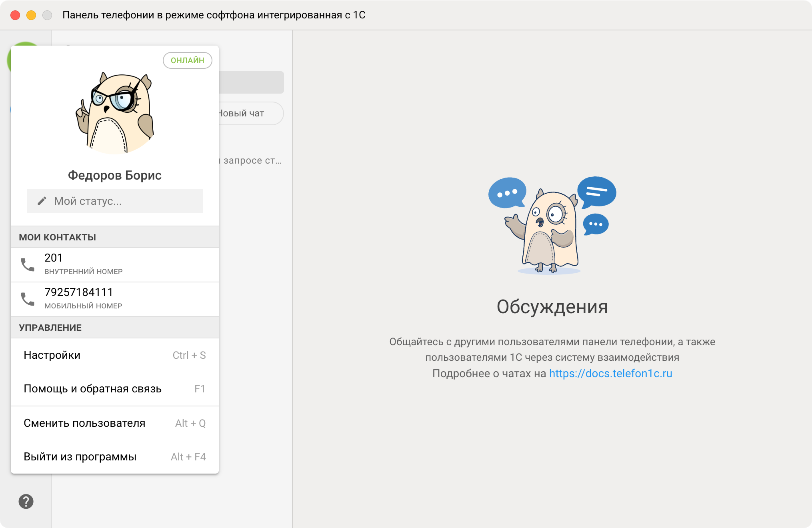The image size is (812, 528).
Task: Click the Новый чат button
Action: point(251,114)
